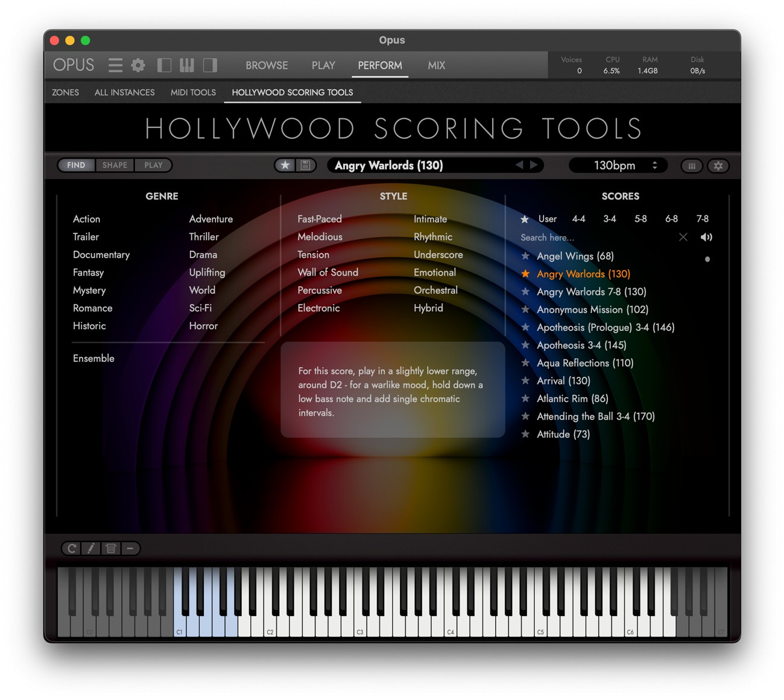This screenshot has width=784, height=700.
Task: Toggle the left sidebar panel icon
Action: tap(164, 65)
